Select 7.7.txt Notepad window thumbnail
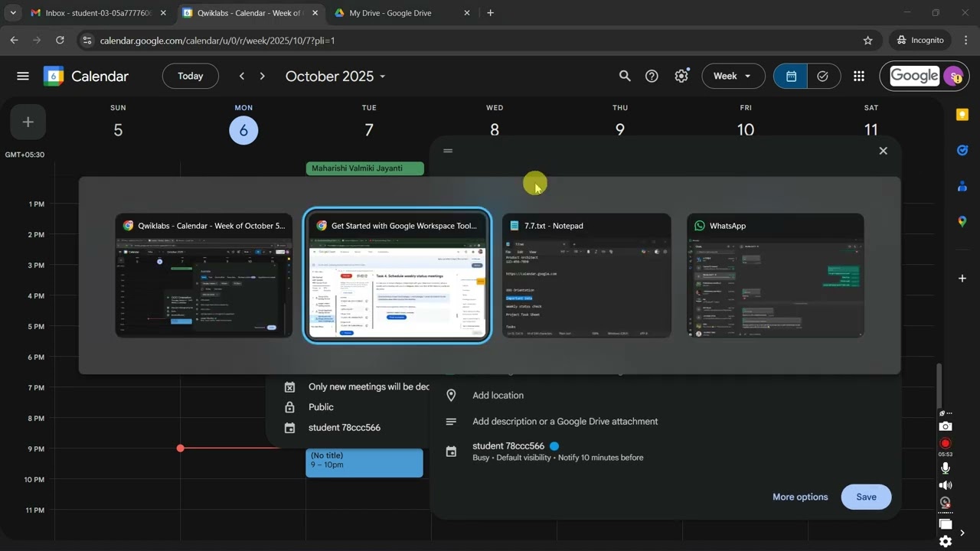This screenshot has width=980, height=551. (586, 275)
